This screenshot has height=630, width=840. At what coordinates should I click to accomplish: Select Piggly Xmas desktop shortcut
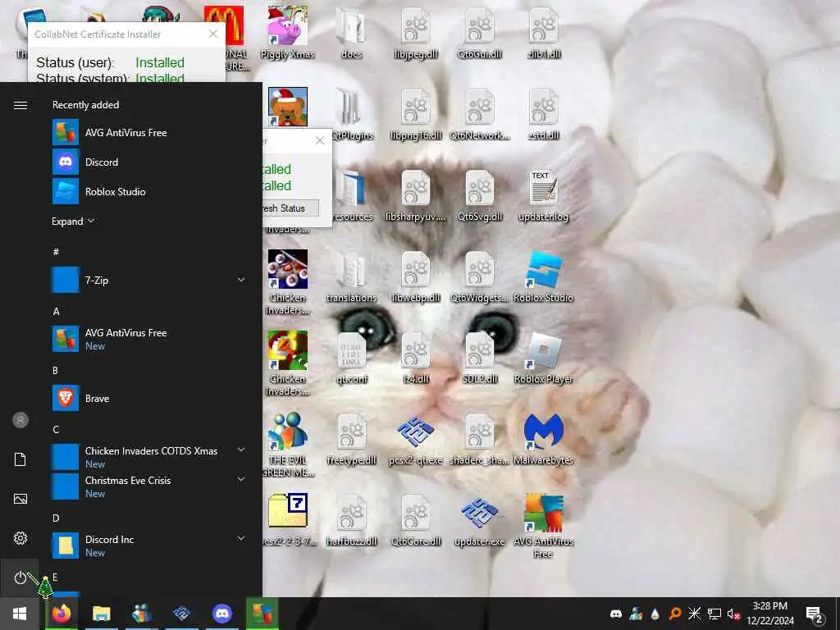coord(288,32)
